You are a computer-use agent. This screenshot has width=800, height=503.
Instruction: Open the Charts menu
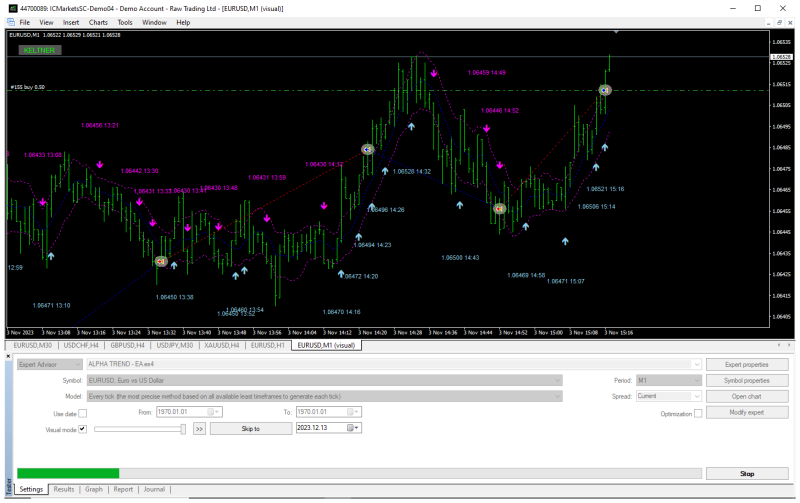(98, 22)
